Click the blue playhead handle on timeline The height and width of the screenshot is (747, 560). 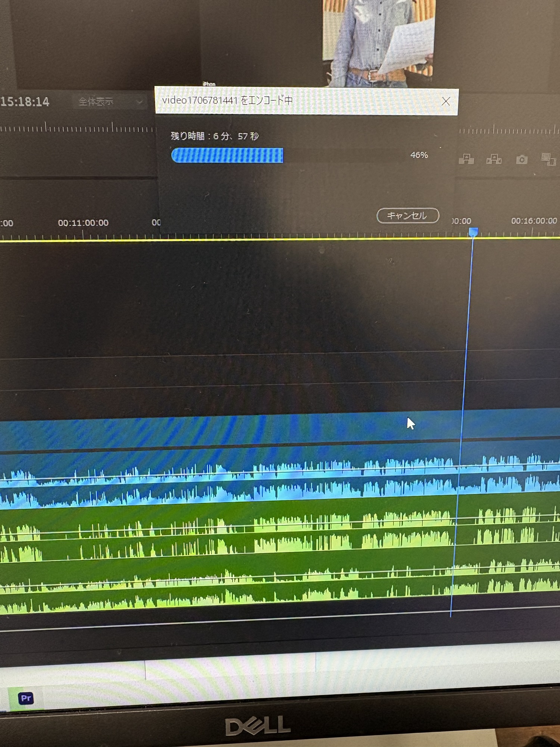coord(473,232)
